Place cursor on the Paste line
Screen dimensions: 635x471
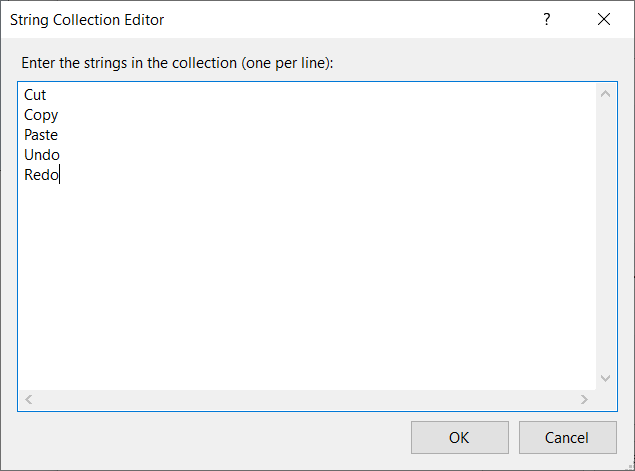point(41,135)
